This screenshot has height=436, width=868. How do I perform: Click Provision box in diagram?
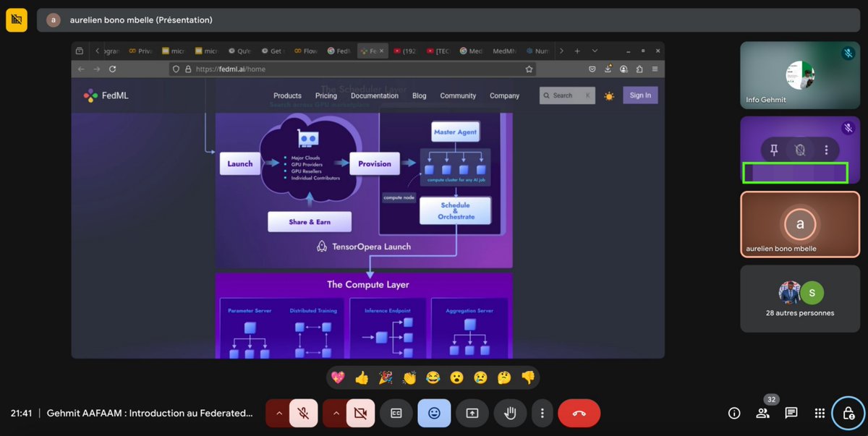click(375, 163)
